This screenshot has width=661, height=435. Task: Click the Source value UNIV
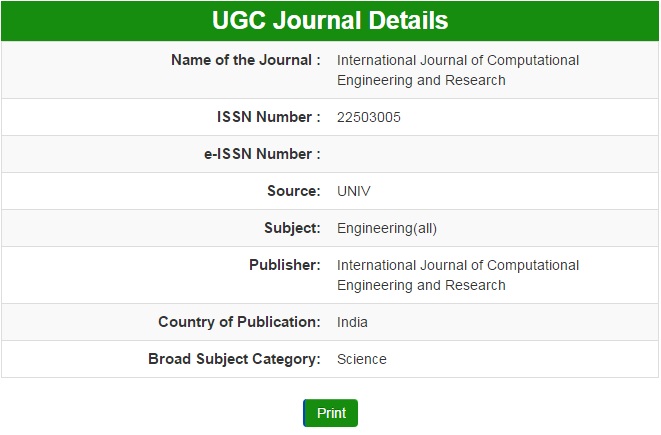coord(355,191)
